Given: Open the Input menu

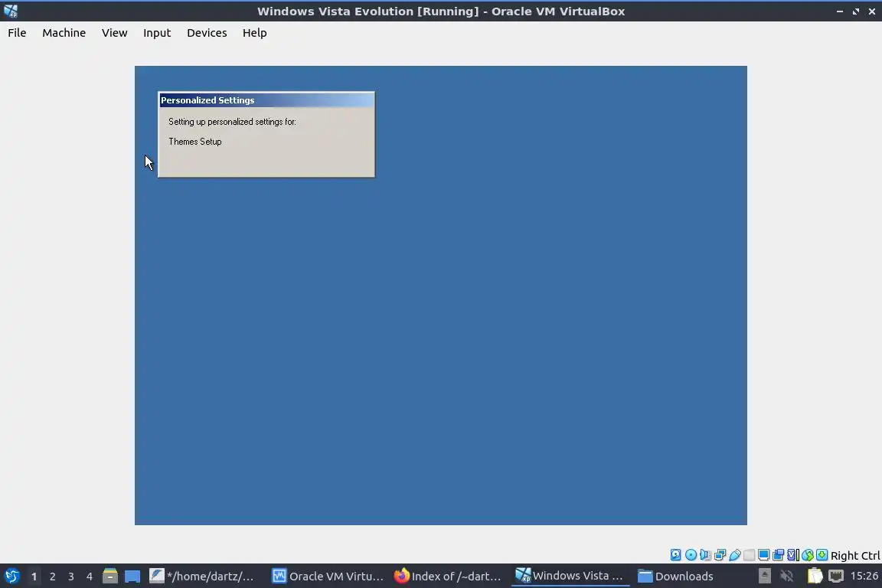Looking at the screenshot, I should pyautogui.click(x=157, y=33).
